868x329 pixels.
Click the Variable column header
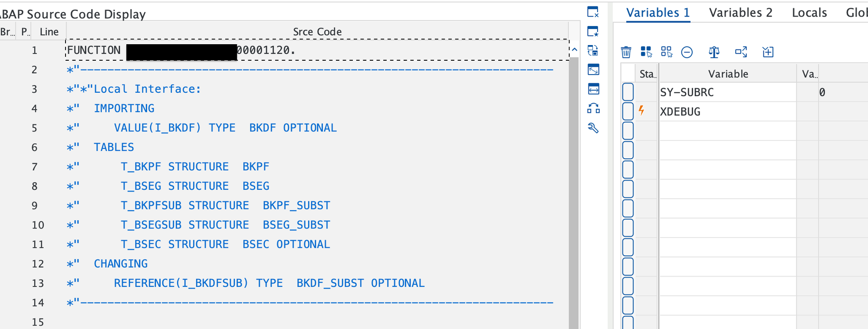(x=728, y=74)
